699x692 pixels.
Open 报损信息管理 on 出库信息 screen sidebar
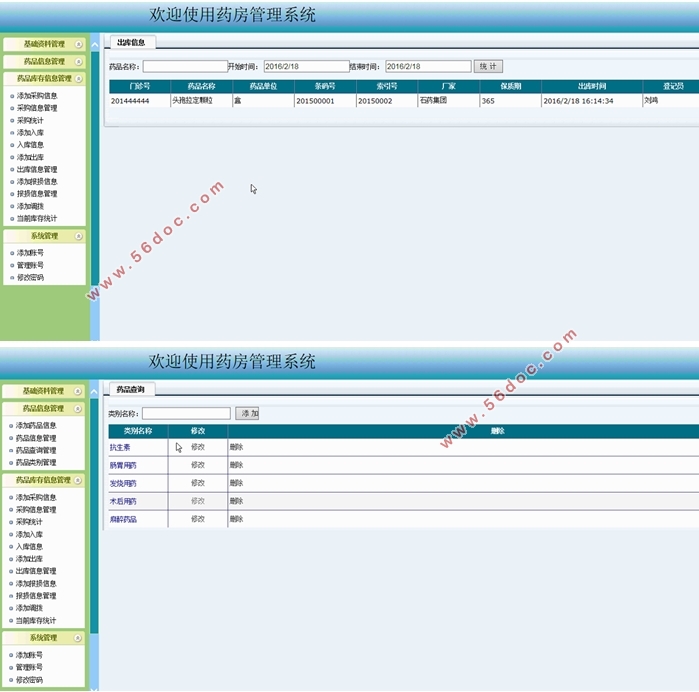tap(37, 194)
